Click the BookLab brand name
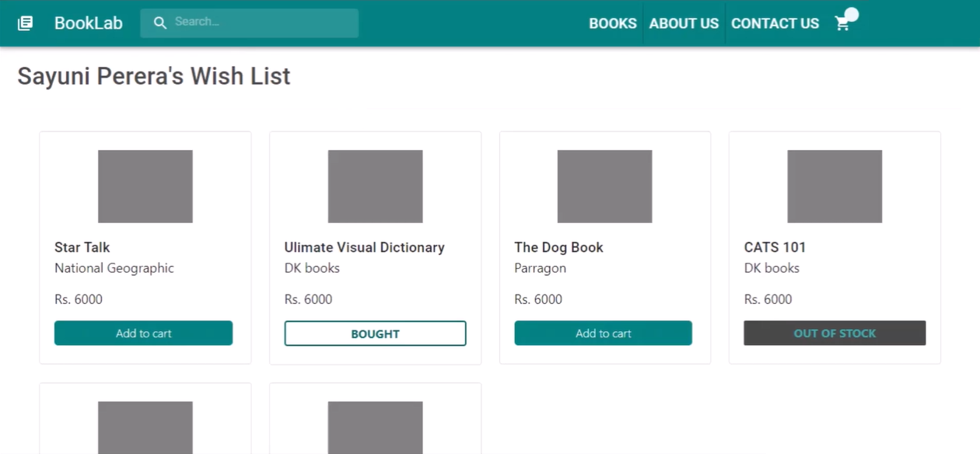The width and height of the screenshot is (980, 454). tap(88, 23)
